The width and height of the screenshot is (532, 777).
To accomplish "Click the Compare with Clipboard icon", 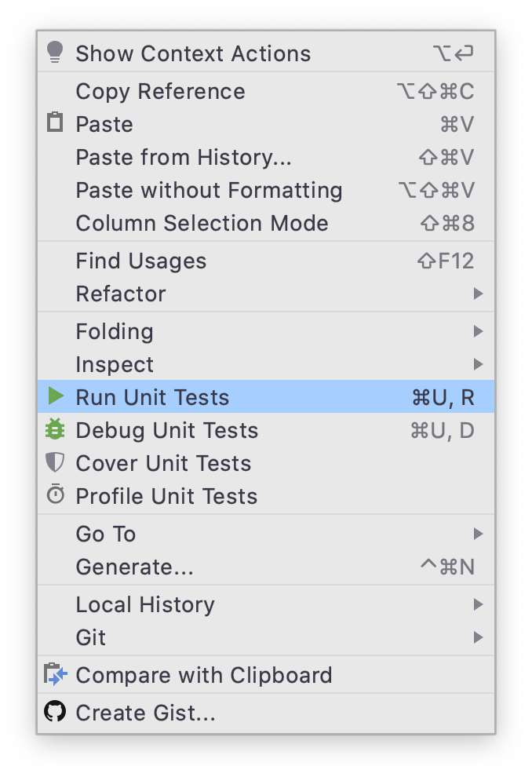I will 55,674.
